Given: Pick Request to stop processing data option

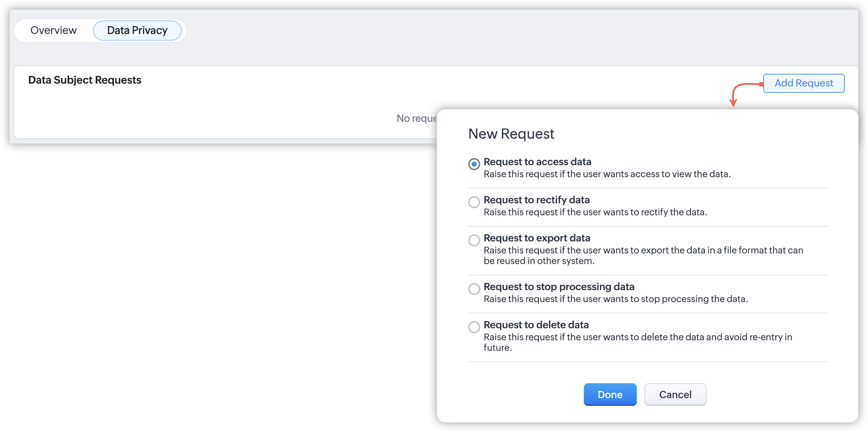Looking at the screenshot, I should click(474, 289).
